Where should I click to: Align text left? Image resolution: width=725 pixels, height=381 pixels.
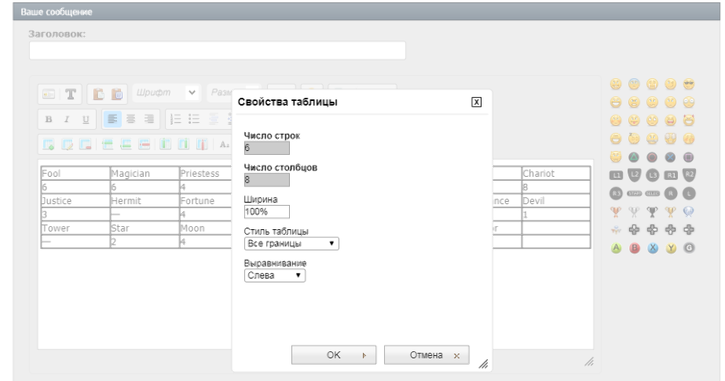(112, 119)
